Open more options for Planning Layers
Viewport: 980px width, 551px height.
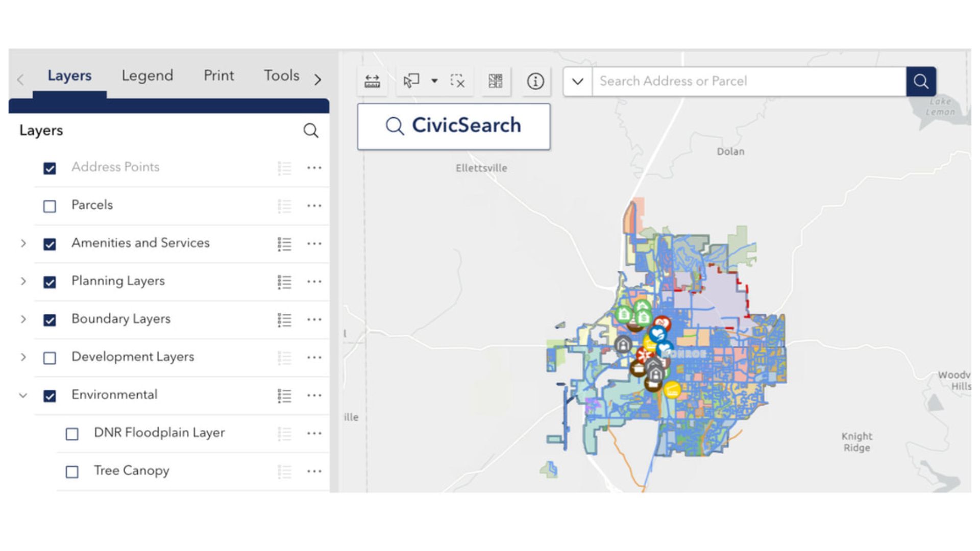tap(314, 281)
